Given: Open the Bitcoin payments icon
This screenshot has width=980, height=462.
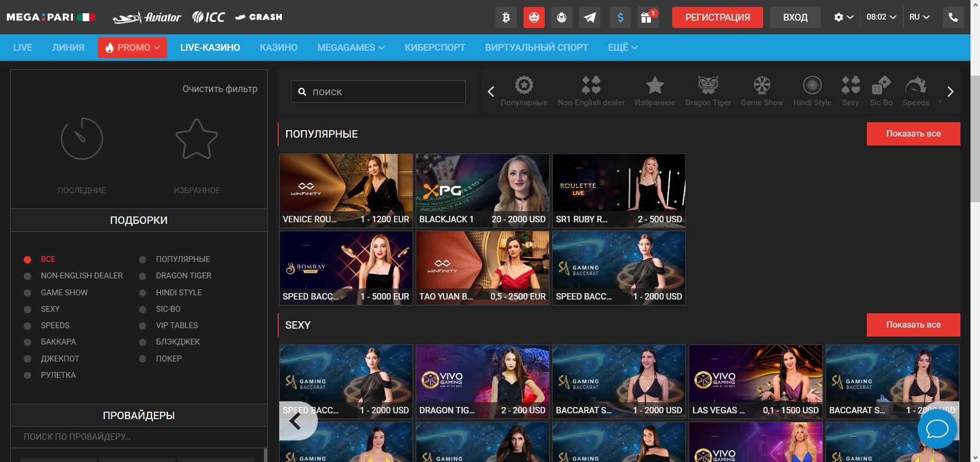Looking at the screenshot, I should 506,17.
